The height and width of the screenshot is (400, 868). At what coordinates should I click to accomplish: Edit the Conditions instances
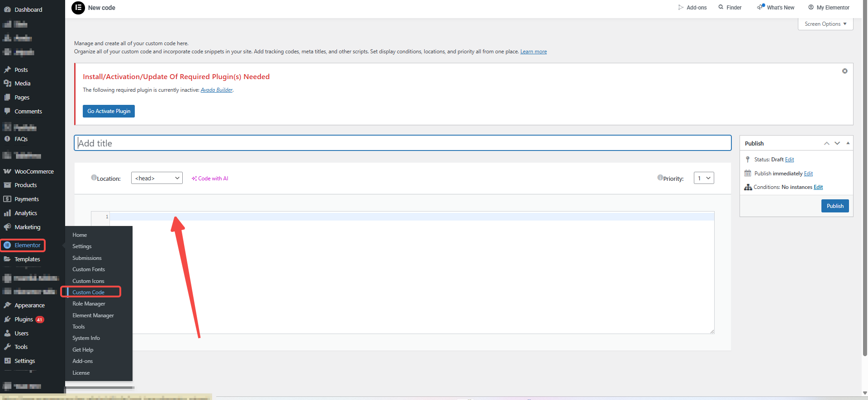tap(818, 187)
